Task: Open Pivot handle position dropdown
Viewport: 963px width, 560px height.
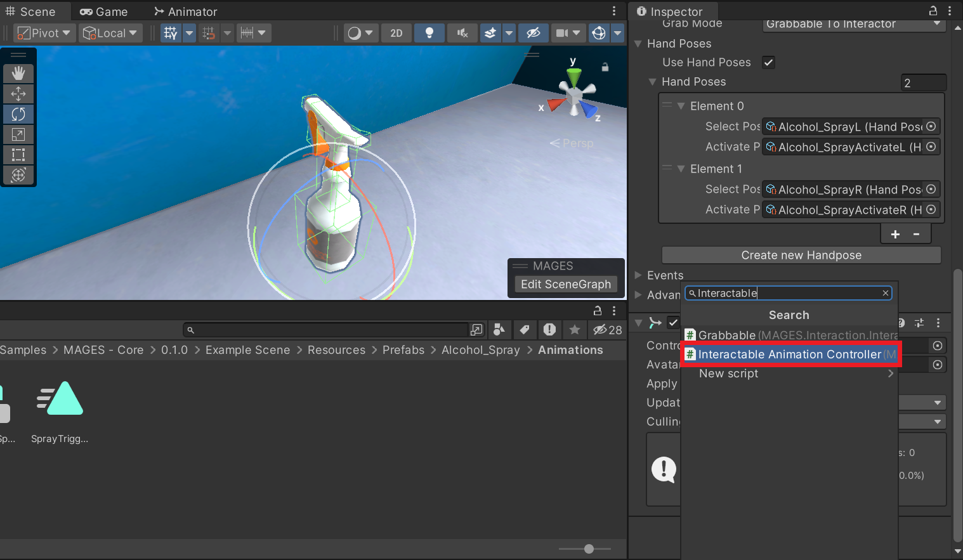Action: click(44, 33)
